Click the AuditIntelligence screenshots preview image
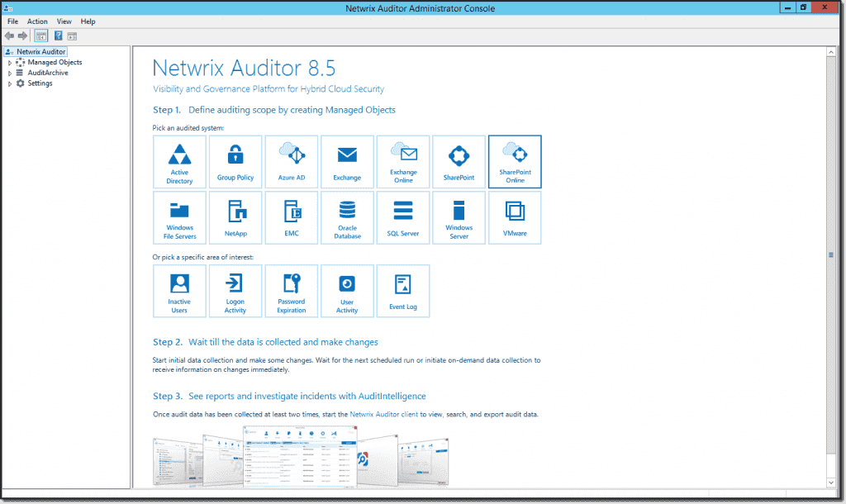The width and height of the screenshot is (846, 504). click(301, 457)
